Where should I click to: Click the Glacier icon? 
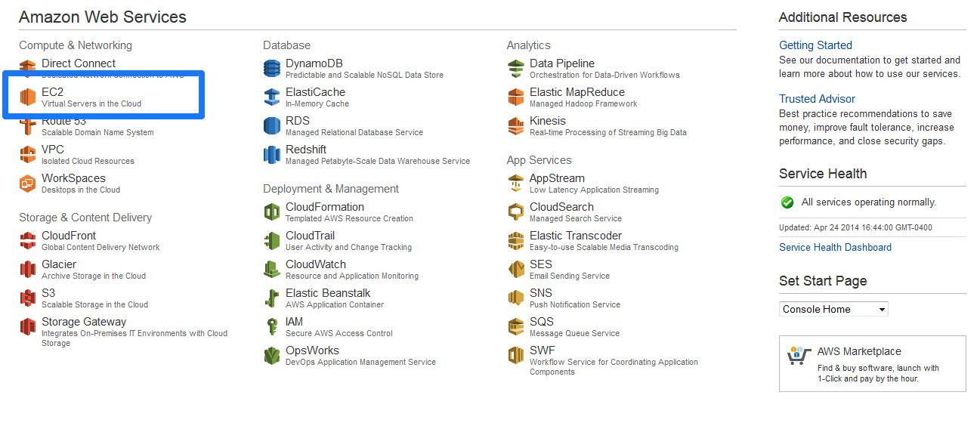coord(28,270)
